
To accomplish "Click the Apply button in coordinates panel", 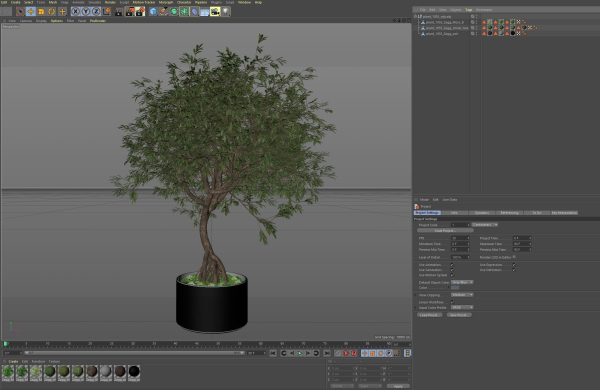I will 398,386.
